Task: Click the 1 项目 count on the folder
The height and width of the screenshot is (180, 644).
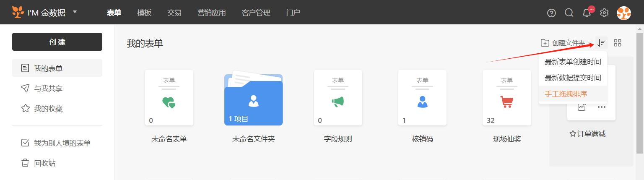Action: click(239, 119)
